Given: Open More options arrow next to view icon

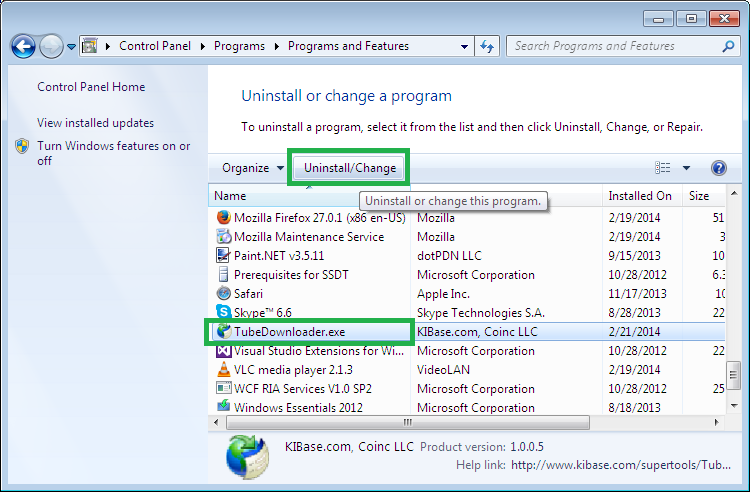Looking at the screenshot, I should (x=686, y=168).
